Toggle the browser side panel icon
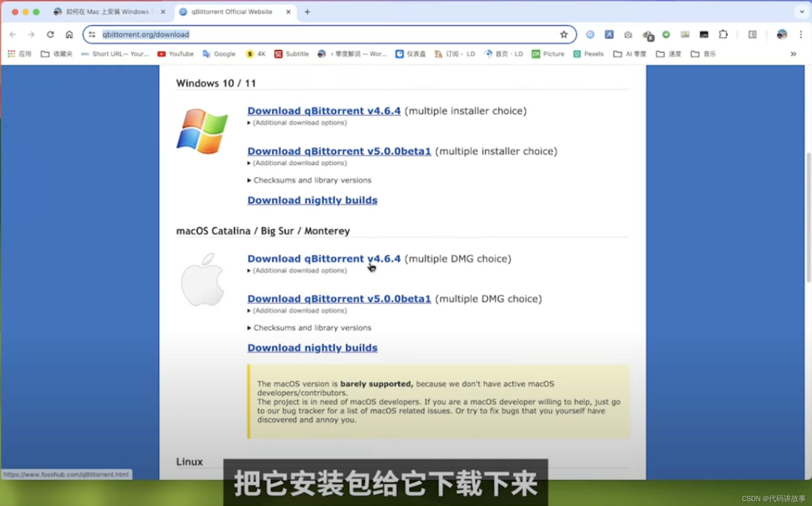 click(753, 35)
